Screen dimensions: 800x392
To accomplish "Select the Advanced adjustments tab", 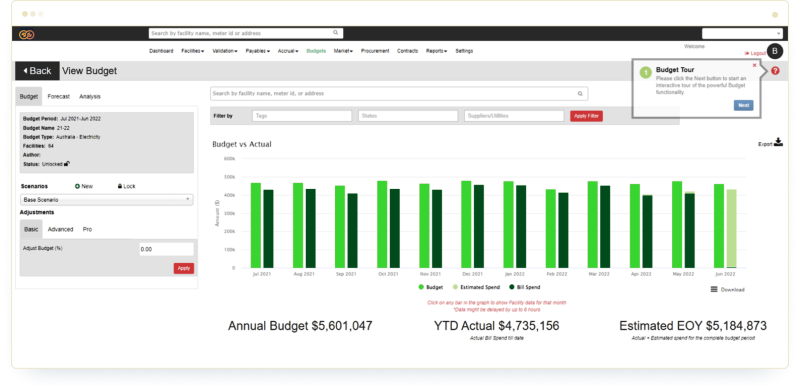I will tap(60, 229).
